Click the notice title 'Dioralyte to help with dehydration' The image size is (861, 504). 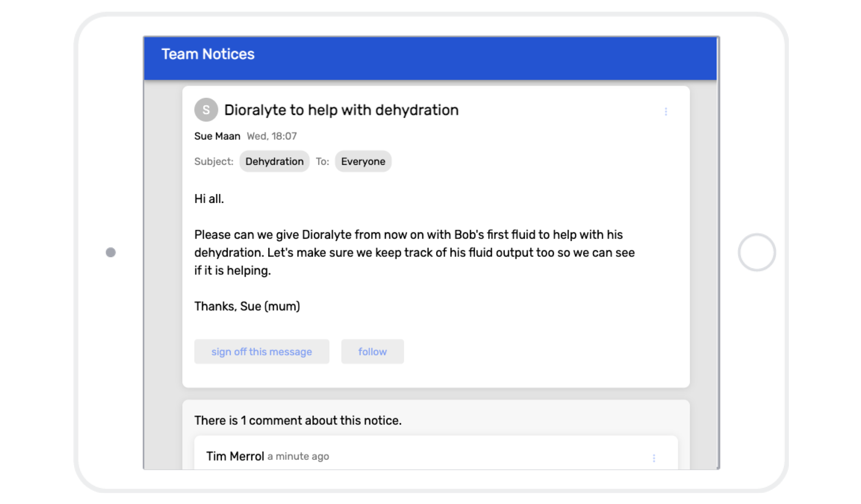coord(341,110)
